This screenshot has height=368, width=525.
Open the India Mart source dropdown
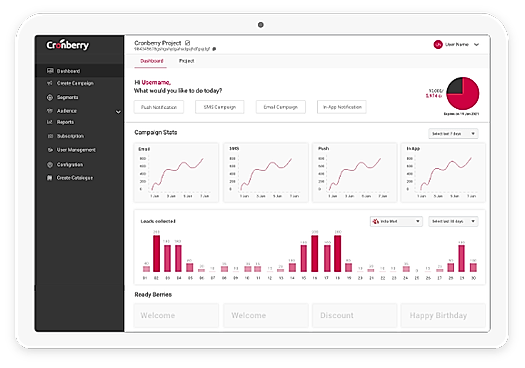click(396, 221)
